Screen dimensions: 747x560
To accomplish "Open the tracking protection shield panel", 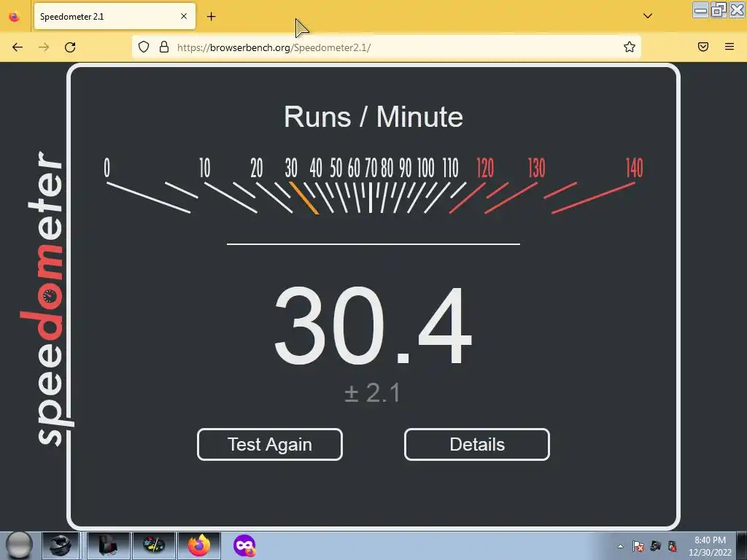I will [x=144, y=47].
